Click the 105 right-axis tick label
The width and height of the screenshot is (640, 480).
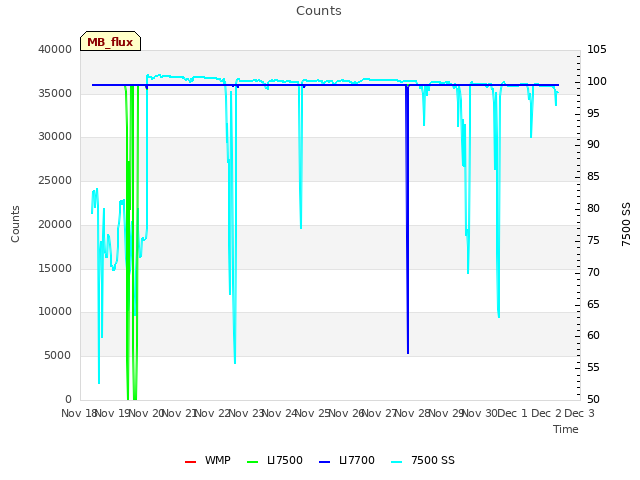(x=597, y=49)
